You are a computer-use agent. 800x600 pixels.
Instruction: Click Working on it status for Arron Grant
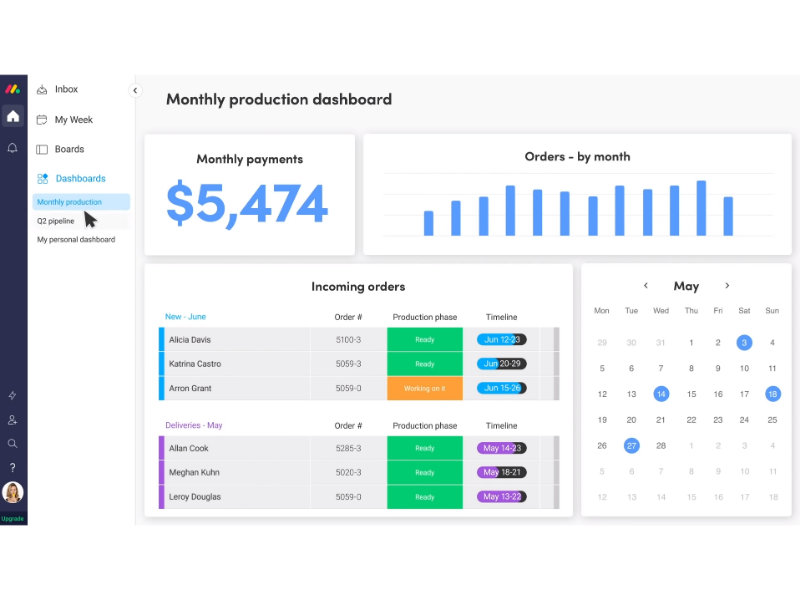[424, 388]
